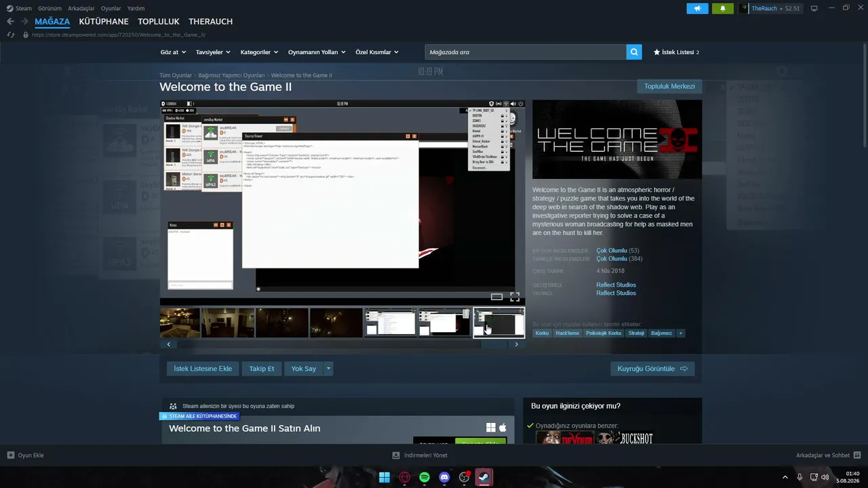This screenshot has height=488, width=868.
Task: Click the Mağazada ara search field
Action: [x=526, y=52]
